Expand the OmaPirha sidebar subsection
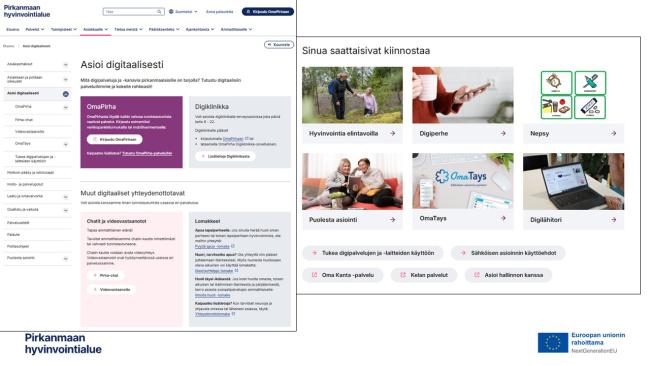Image resolution: width=650 pixels, height=366 pixels. pyautogui.click(x=65, y=107)
